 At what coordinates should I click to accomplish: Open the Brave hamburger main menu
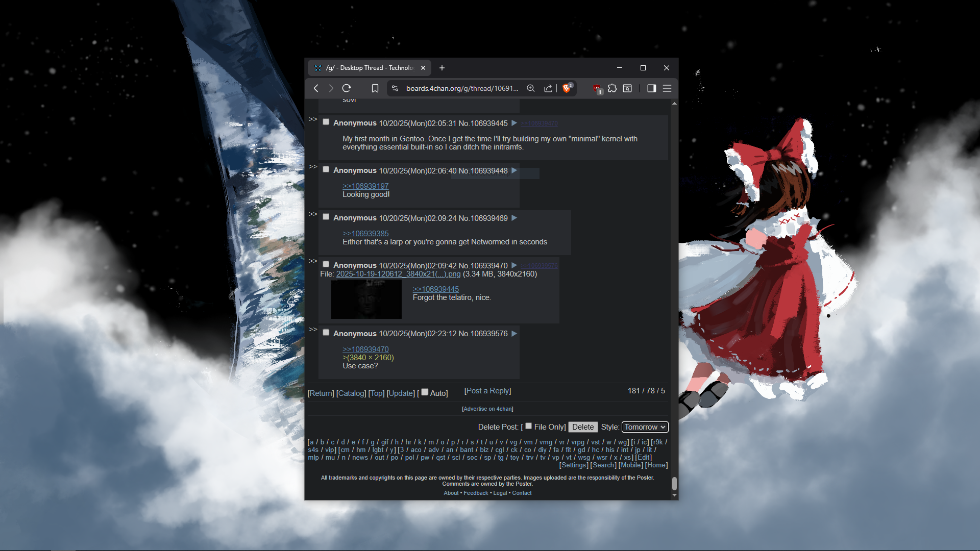click(x=667, y=88)
